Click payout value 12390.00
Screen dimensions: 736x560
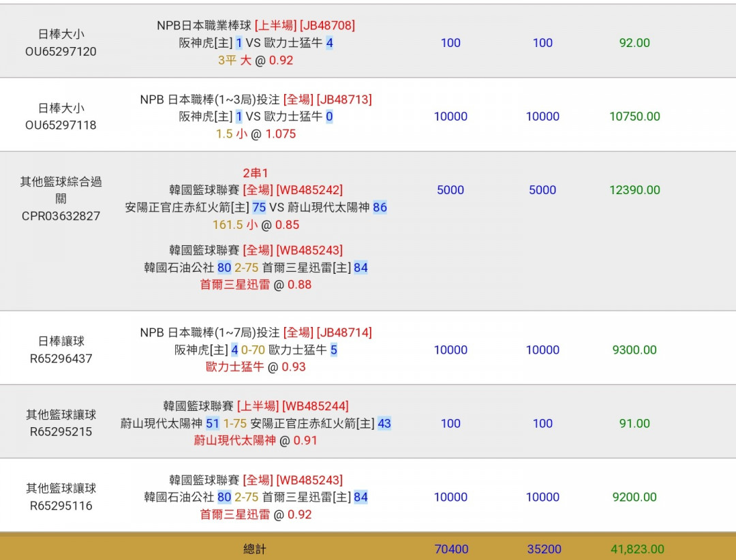[634, 190]
